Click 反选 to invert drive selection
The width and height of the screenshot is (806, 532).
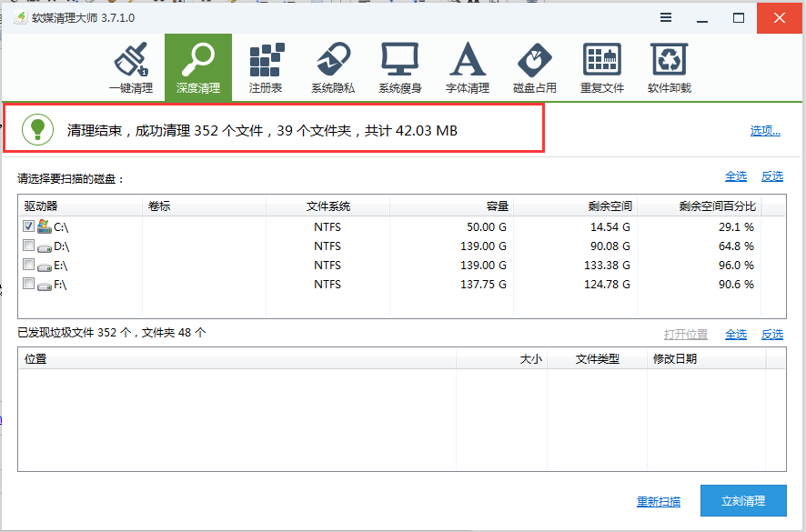[x=771, y=176]
